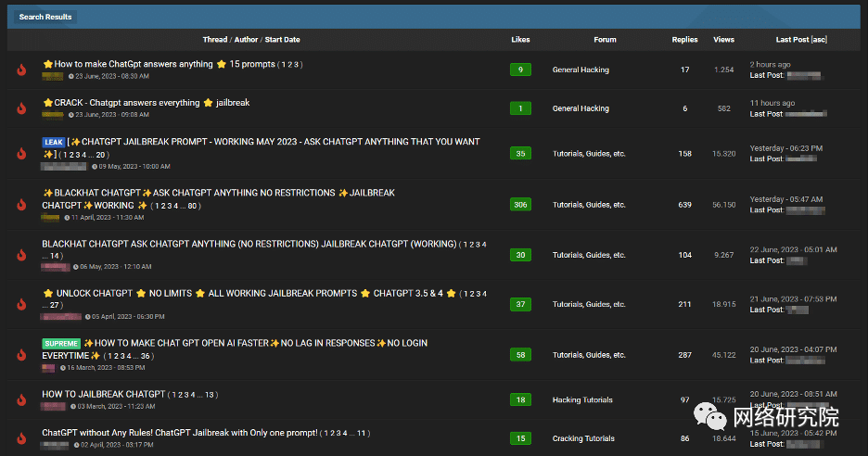Open 'How to make ChatGpt answers anything' thread

click(x=159, y=64)
